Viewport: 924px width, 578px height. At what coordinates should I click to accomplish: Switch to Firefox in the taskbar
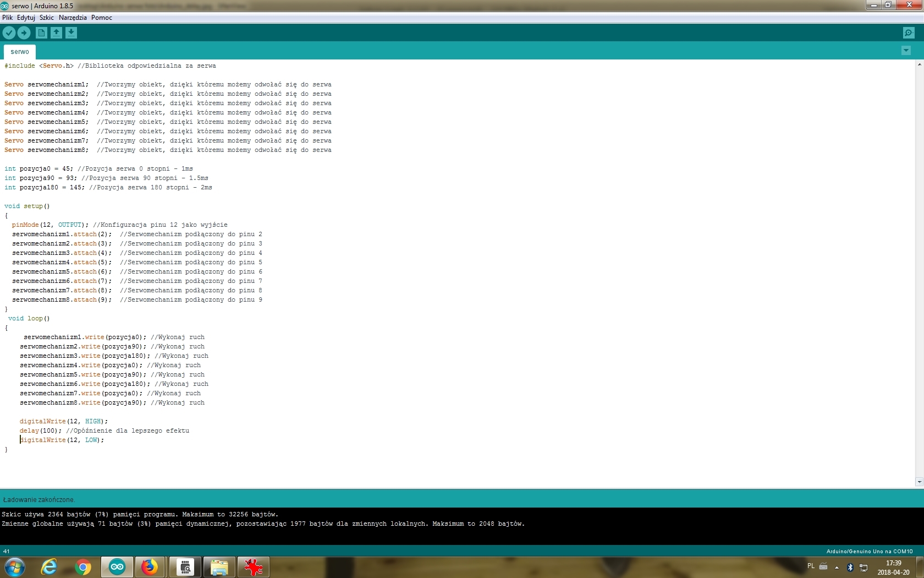[x=150, y=567]
